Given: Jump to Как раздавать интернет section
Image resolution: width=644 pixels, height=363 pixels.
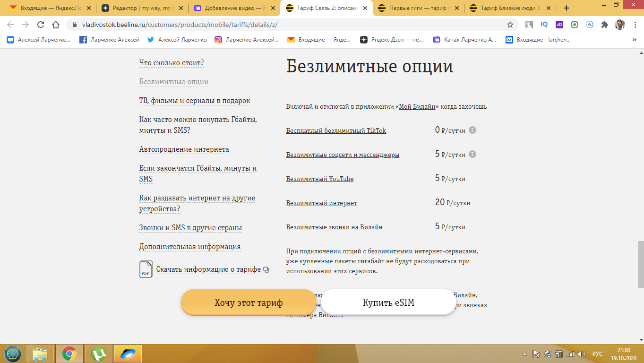Looking at the screenshot, I should (x=197, y=203).
